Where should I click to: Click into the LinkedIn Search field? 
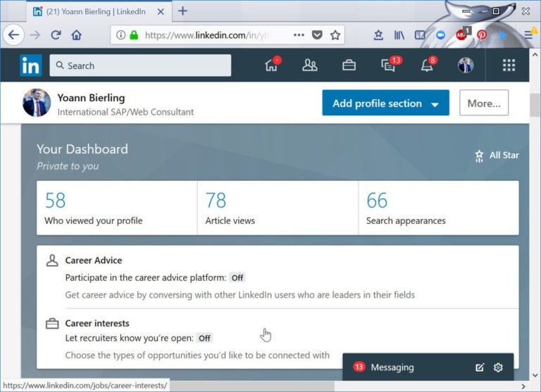click(x=141, y=65)
